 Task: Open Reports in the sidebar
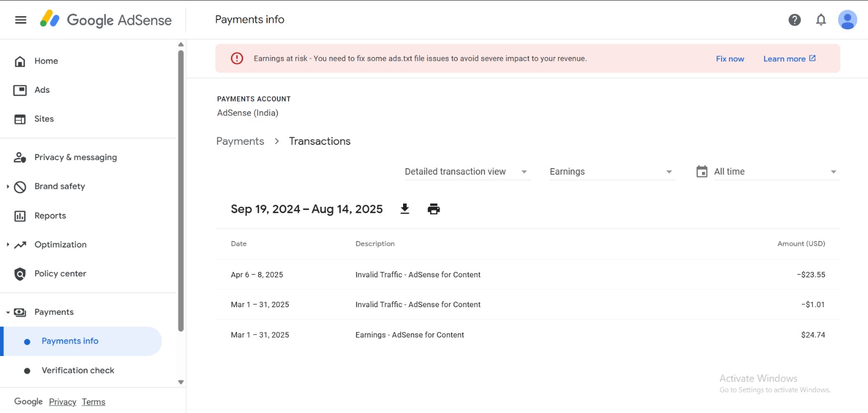click(50, 215)
